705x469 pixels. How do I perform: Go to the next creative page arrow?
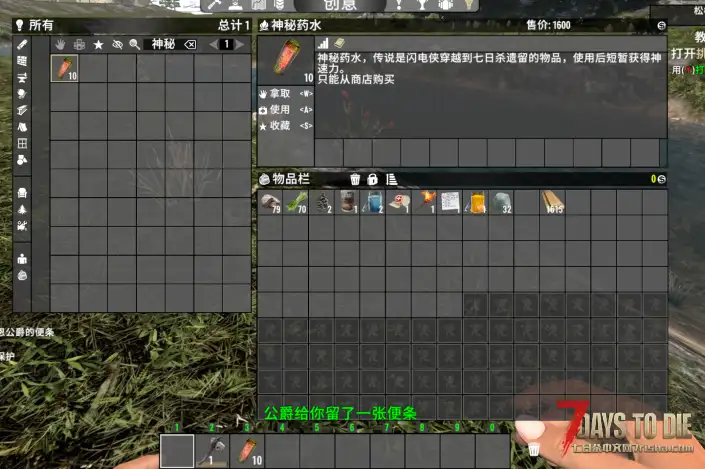tap(241, 45)
